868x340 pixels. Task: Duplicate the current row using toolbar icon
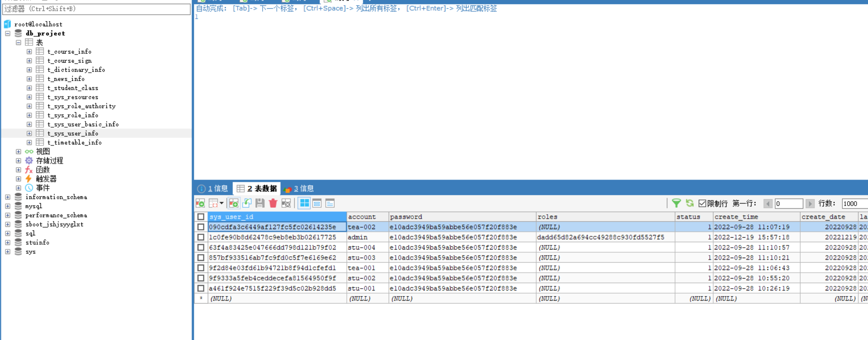[247, 203]
